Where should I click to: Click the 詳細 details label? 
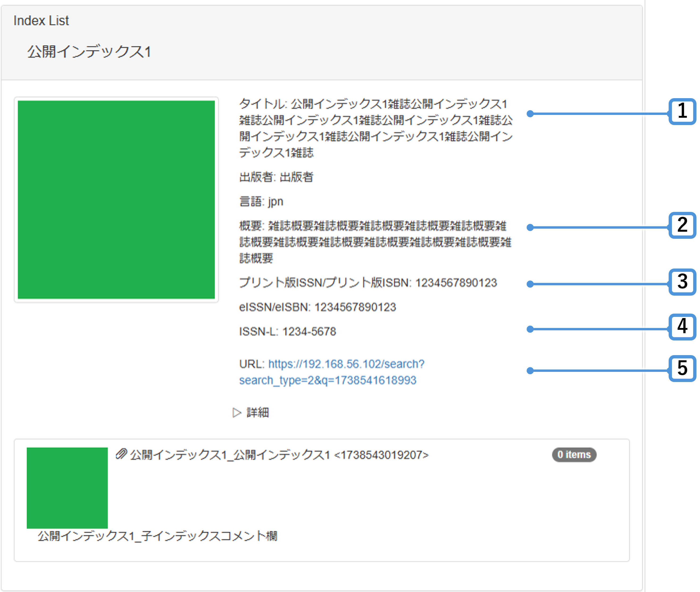pos(258,412)
